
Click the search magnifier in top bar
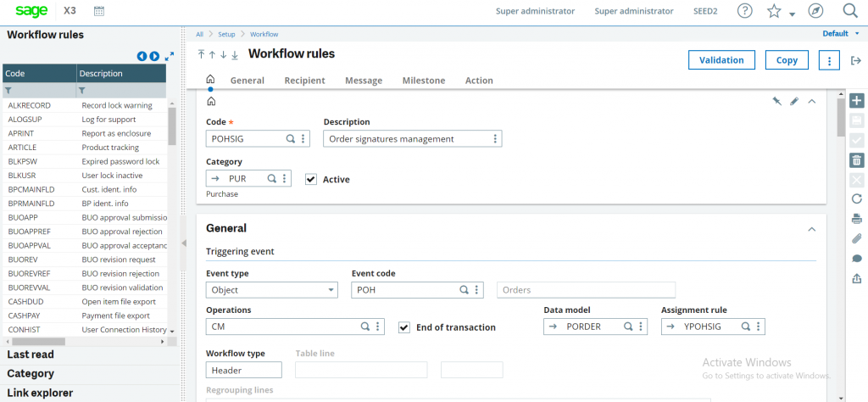coord(849,11)
